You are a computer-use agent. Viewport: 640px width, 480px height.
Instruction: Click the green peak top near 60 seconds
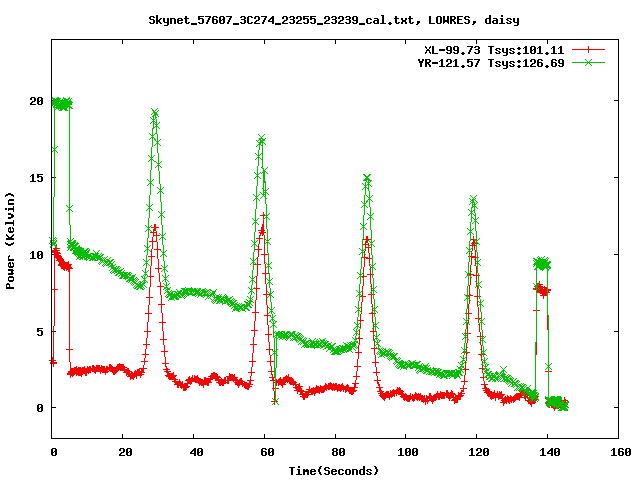click(x=261, y=139)
